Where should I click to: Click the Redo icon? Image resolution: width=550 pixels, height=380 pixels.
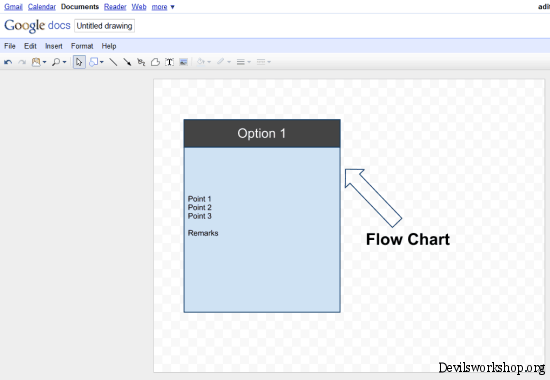[x=22, y=62]
